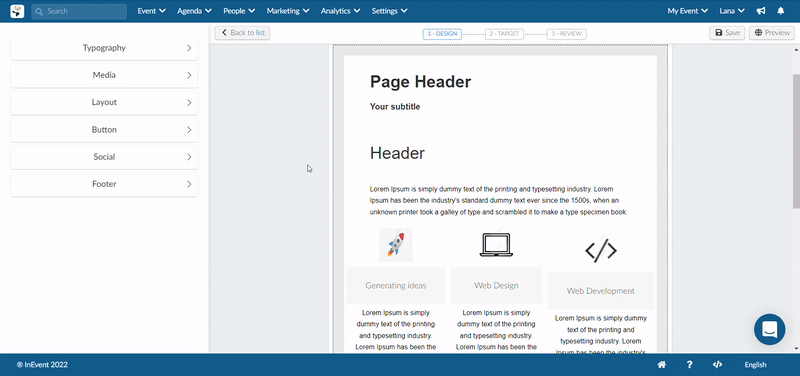Click the Web Design label
800x376 pixels.
[496, 286]
